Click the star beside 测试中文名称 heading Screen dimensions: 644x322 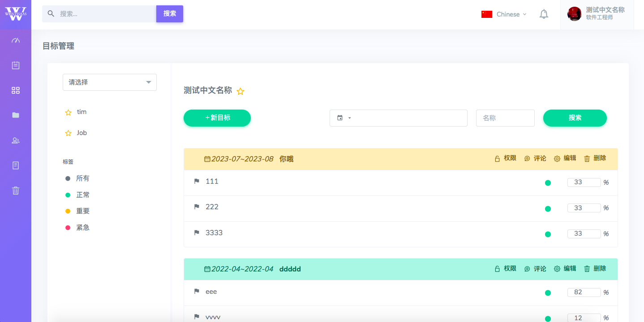pyautogui.click(x=240, y=91)
